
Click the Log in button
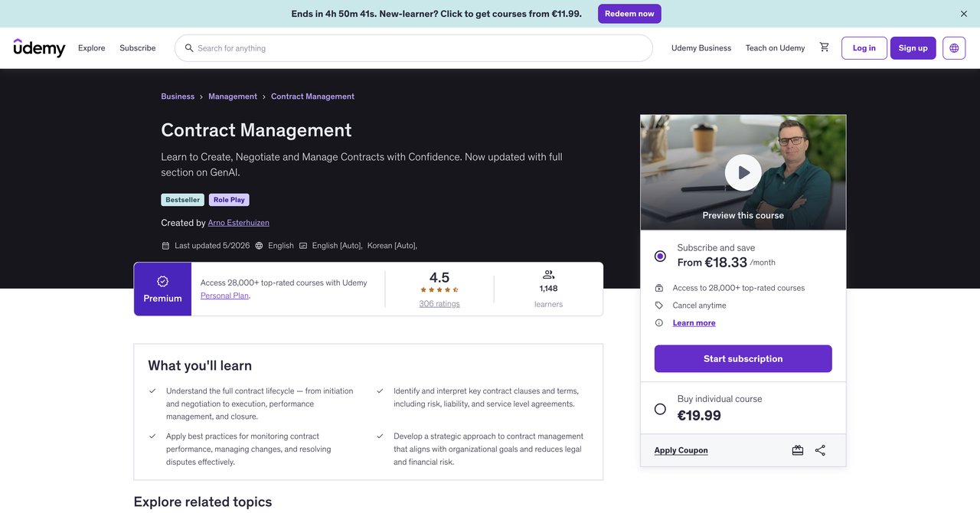[864, 48]
